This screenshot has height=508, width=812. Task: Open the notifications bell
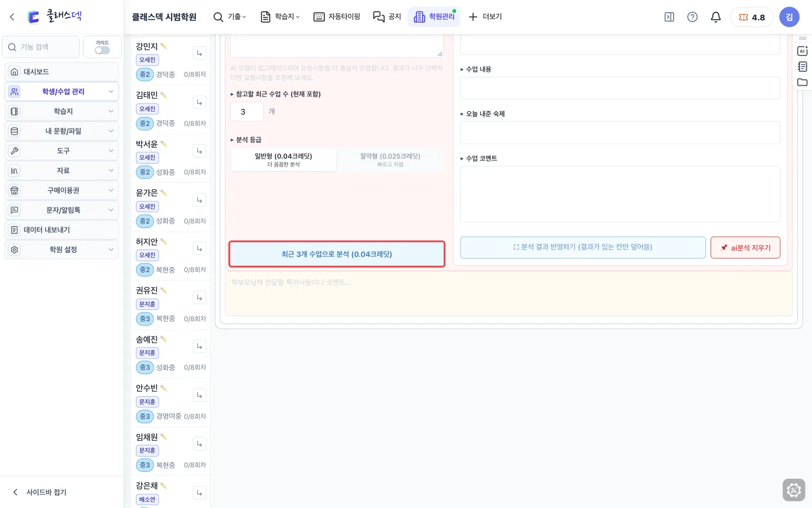pos(716,17)
